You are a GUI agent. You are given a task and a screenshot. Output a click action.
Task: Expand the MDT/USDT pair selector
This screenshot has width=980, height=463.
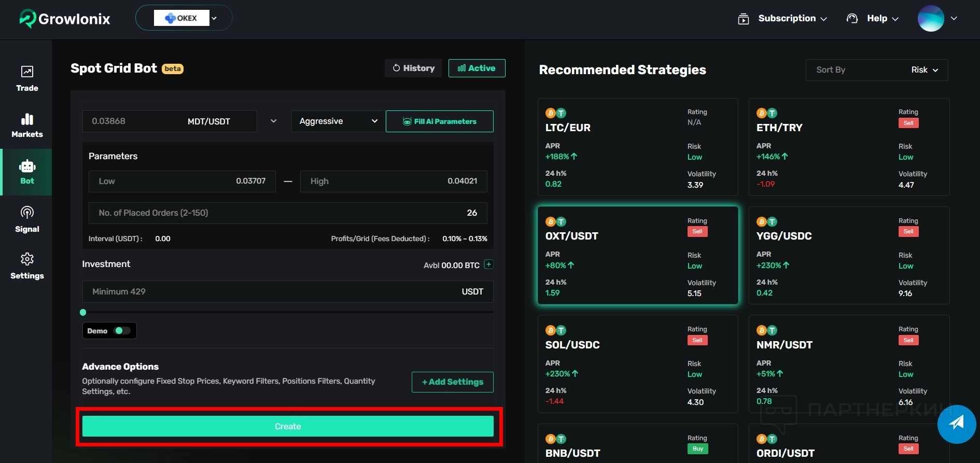click(273, 121)
